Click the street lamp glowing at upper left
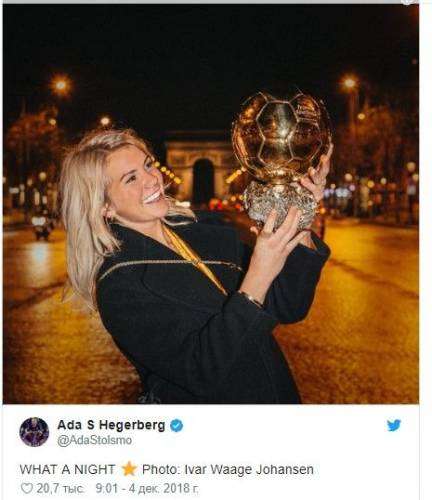Screen dimensions: 432x500 (61, 86)
